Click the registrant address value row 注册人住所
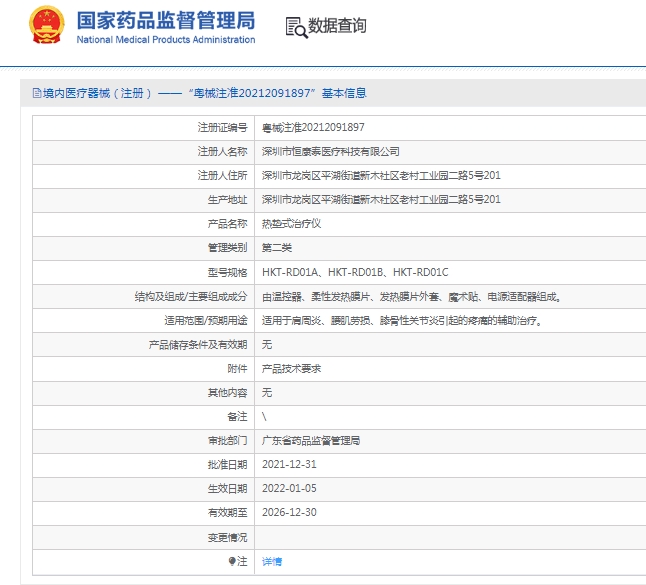646x585 pixels. coord(381,176)
